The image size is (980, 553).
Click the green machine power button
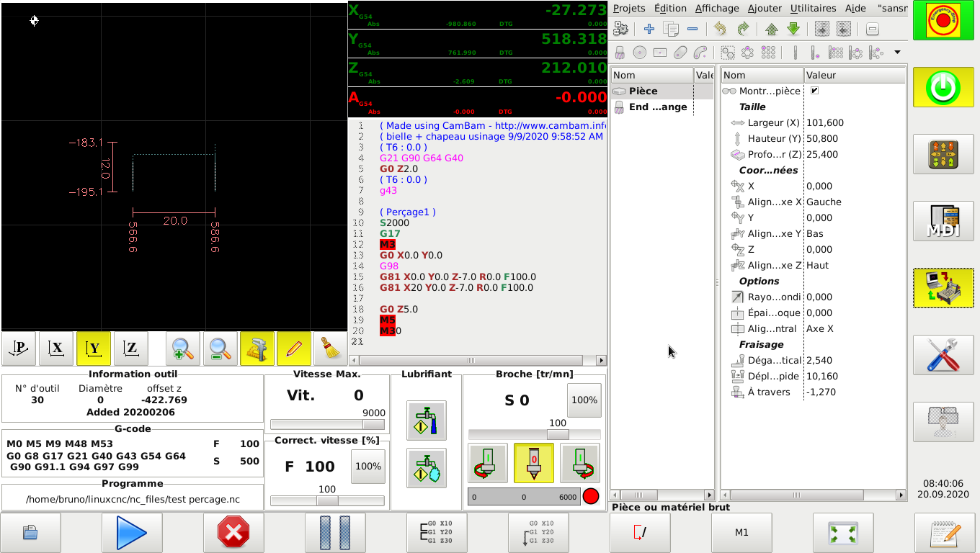click(943, 88)
